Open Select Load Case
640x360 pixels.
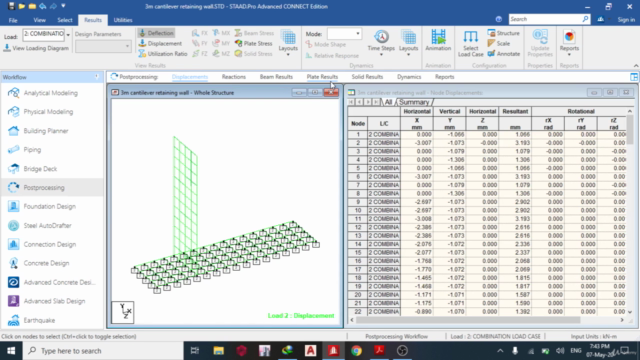(470, 43)
